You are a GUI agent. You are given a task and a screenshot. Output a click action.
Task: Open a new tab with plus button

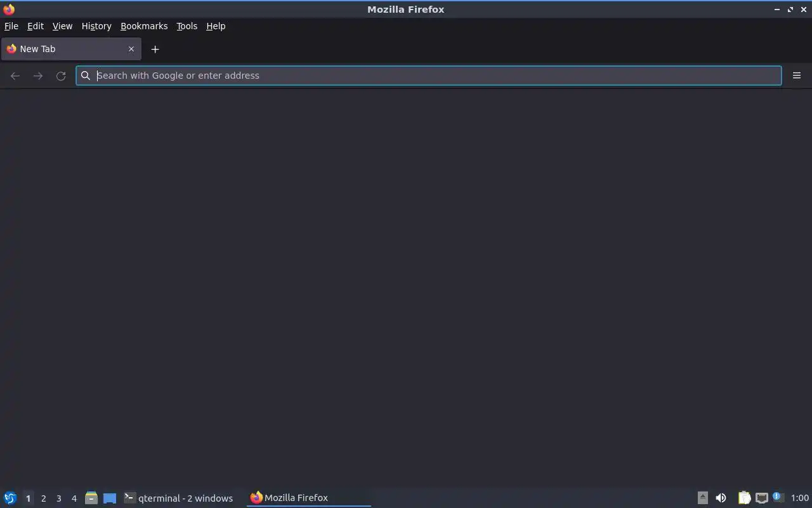coord(155,49)
